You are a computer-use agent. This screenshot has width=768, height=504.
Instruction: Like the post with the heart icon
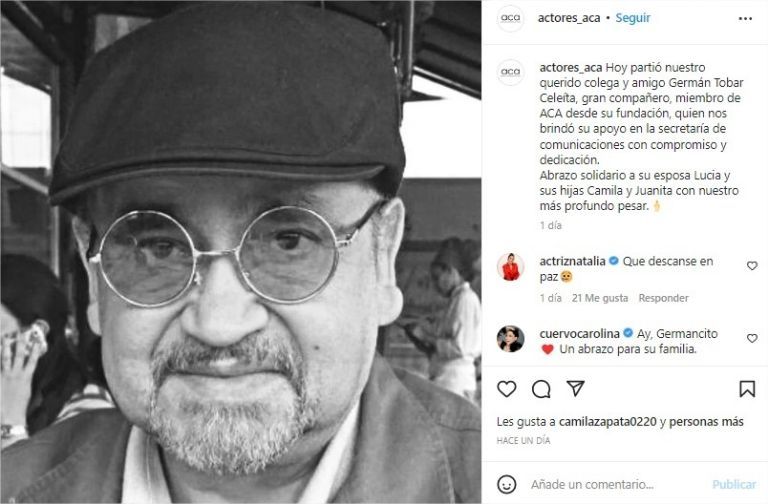pyautogui.click(x=507, y=389)
